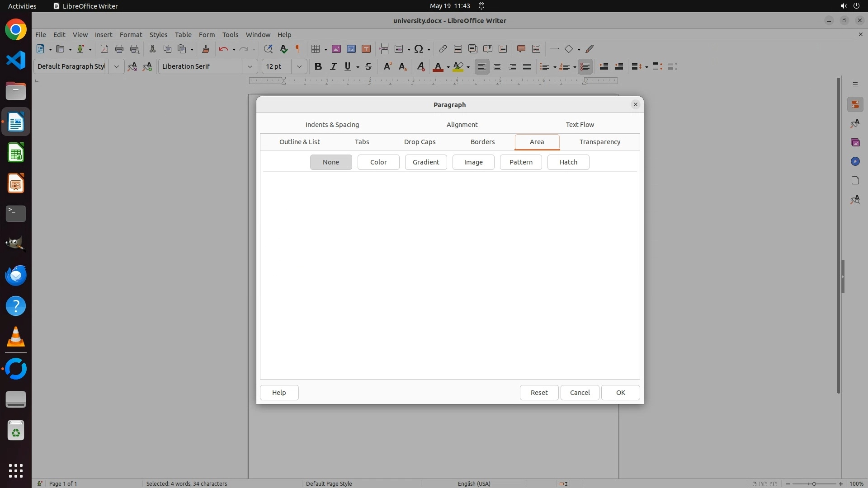Click the OK button
The height and width of the screenshot is (488, 868).
coord(620,393)
